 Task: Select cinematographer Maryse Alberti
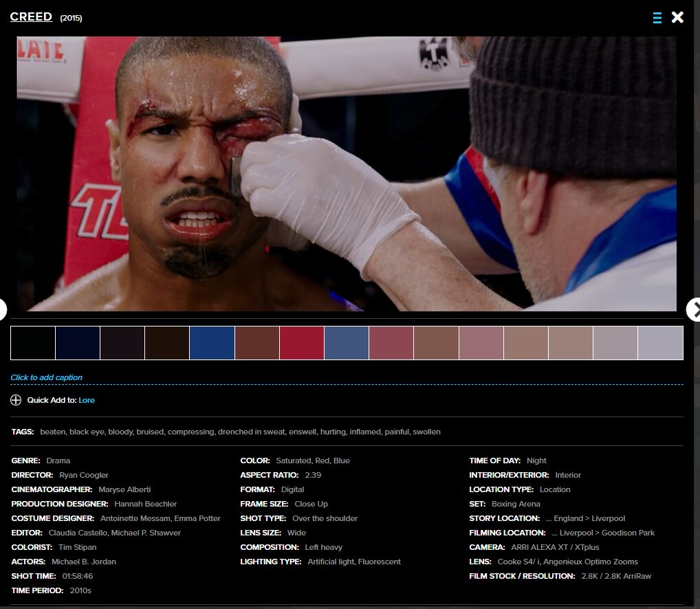click(124, 489)
